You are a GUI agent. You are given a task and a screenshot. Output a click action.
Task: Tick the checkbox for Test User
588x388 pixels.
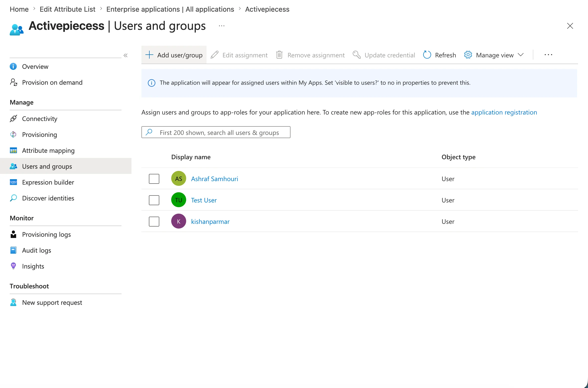point(154,200)
